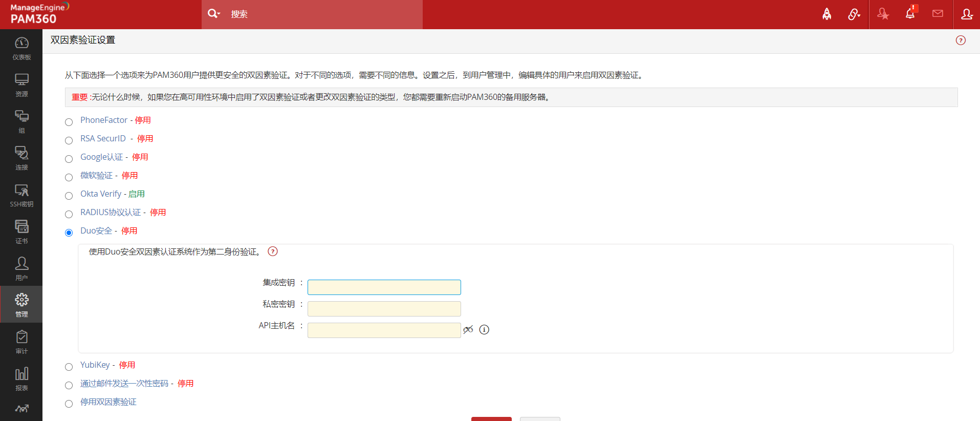Click the rocket icon in the top bar
Image resolution: width=980 pixels, height=421 pixels.
coord(826,14)
